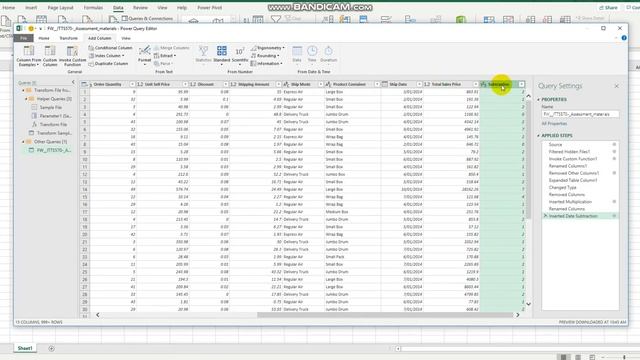The width and height of the screenshot is (640, 360).
Task: Select the FW_ITTS570 query in Queries pane
Action: [49, 150]
